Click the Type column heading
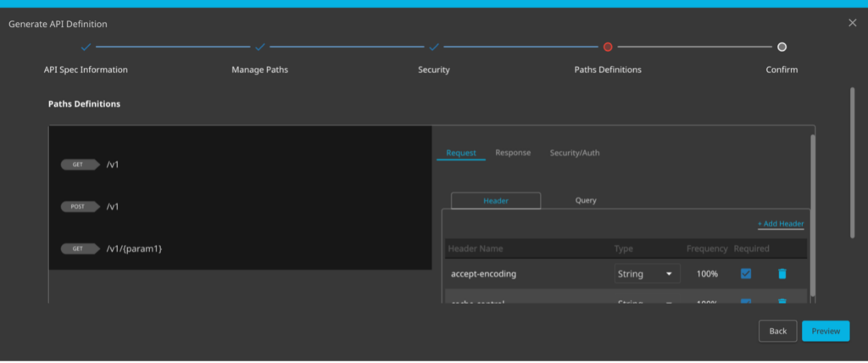Screen dimensions: 868x363 point(623,249)
